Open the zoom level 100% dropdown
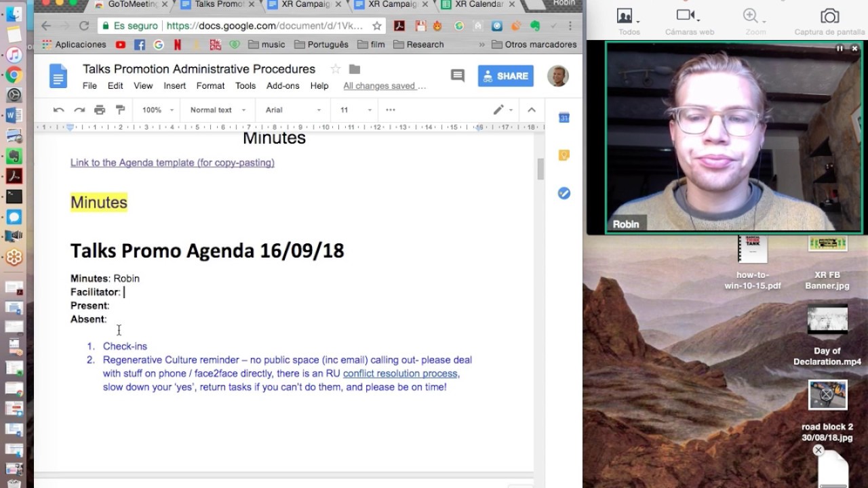The image size is (868, 488). pos(157,110)
